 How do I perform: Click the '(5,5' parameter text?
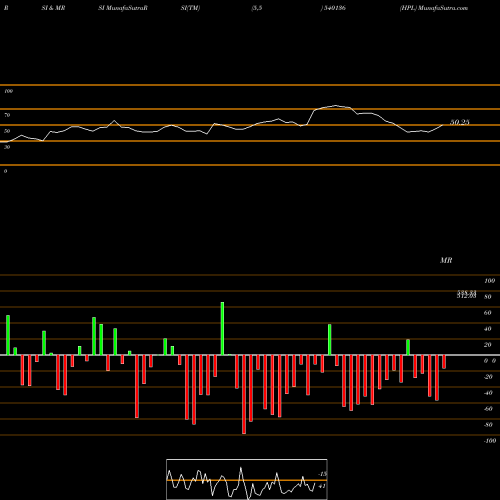[257, 8]
